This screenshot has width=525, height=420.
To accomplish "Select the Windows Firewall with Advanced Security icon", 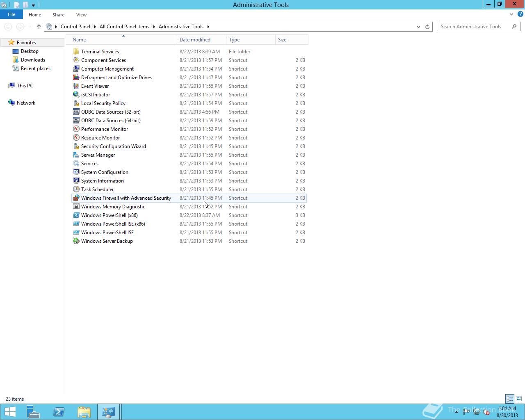I will [76, 198].
